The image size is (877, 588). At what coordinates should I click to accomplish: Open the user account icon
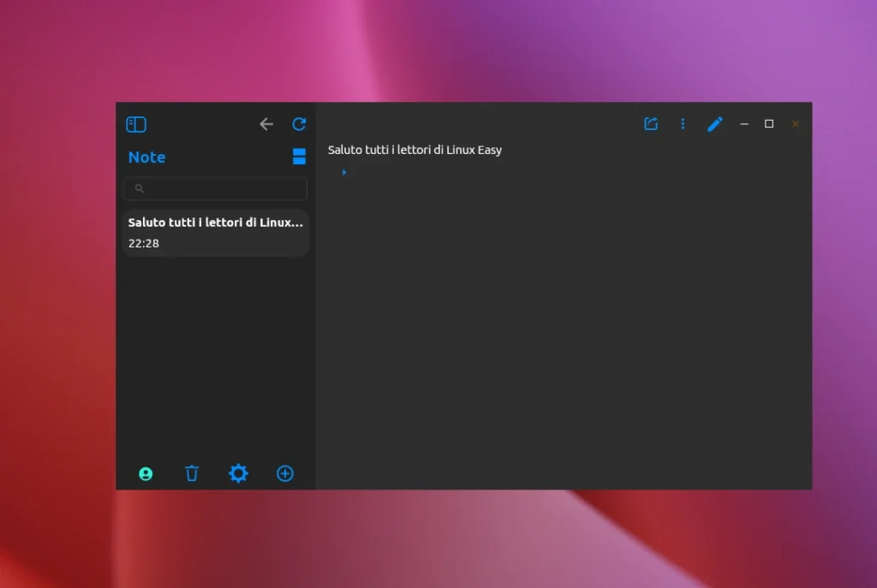pos(146,473)
